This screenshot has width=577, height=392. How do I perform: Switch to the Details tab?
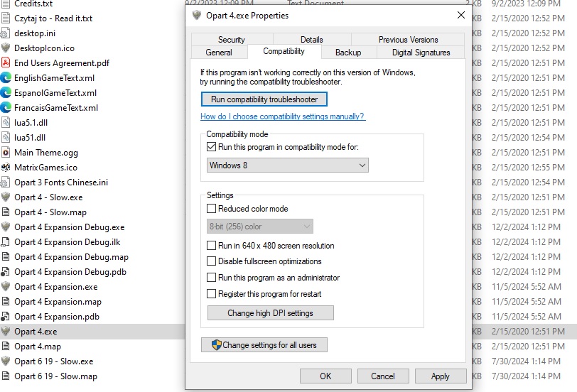pos(312,39)
